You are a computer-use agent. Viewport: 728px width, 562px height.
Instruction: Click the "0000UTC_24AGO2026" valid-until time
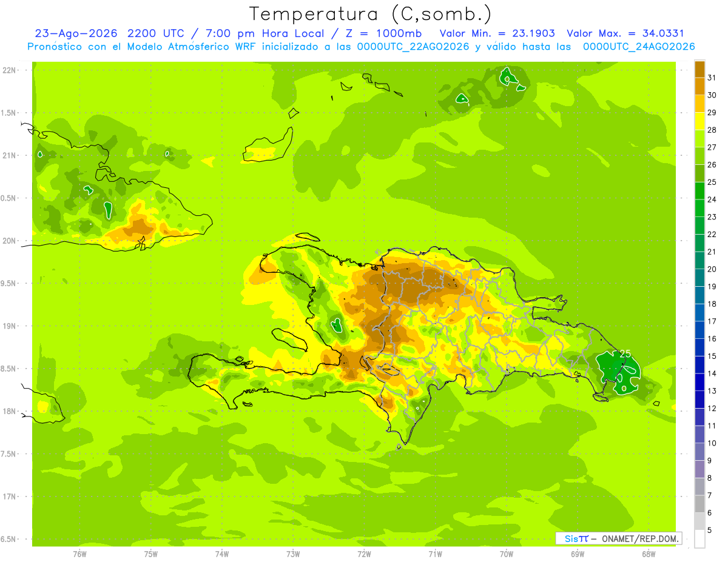(x=639, y=47)
